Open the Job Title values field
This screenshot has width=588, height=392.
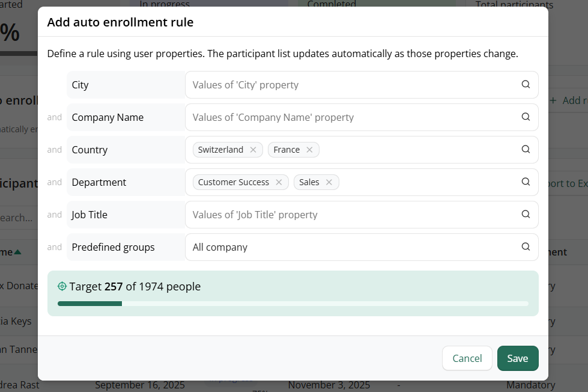(x=348, y=215)
